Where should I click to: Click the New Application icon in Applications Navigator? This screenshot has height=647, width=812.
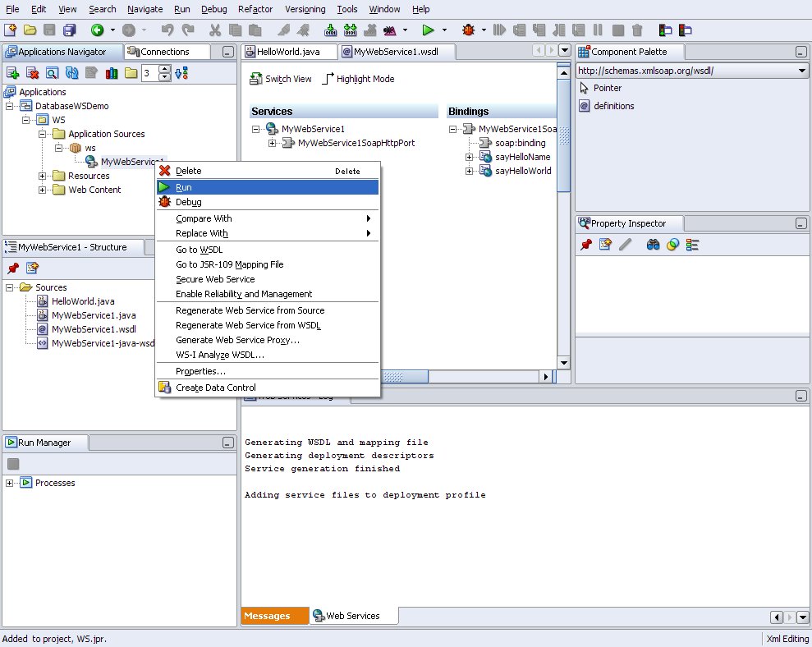[12, 73]
